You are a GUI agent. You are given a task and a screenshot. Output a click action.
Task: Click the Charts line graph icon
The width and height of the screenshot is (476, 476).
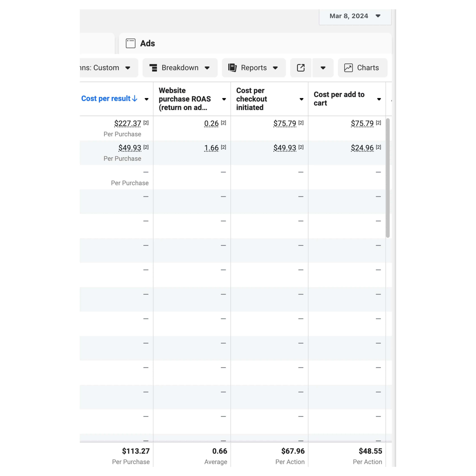pos(348,68)
